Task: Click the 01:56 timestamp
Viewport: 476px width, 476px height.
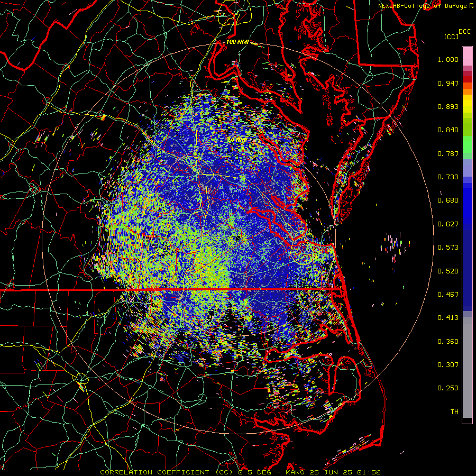Action: (x=369, y=472)
